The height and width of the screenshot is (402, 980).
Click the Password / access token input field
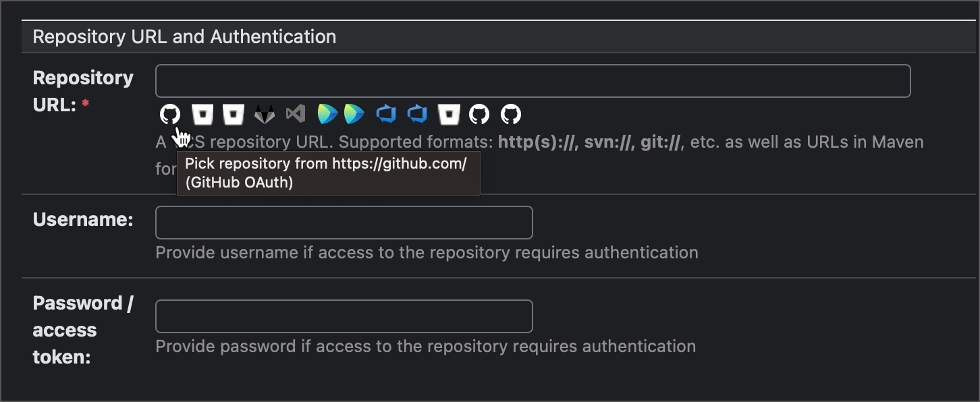pos(344,316)
